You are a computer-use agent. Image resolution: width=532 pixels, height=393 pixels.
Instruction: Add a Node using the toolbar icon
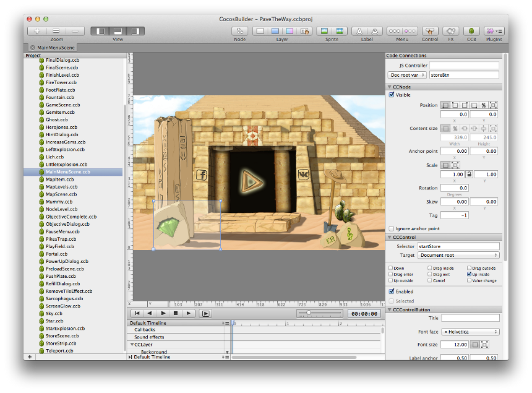point(239,31)
